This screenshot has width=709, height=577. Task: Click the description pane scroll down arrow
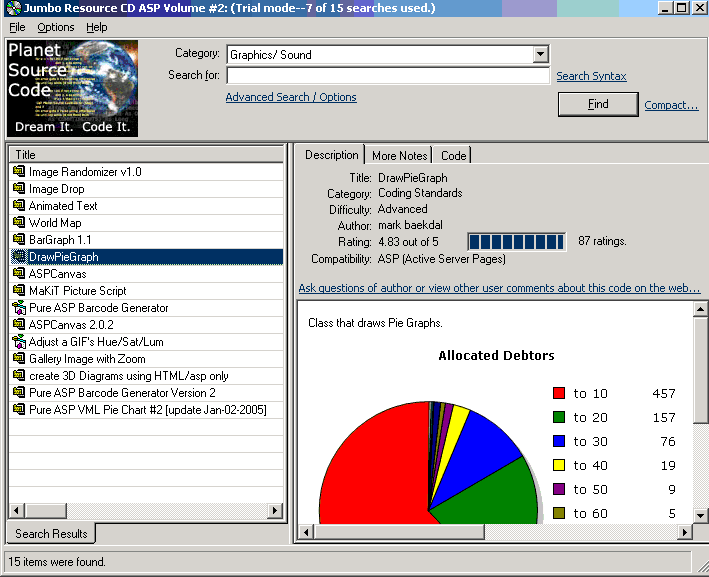(x=700, y=515)
